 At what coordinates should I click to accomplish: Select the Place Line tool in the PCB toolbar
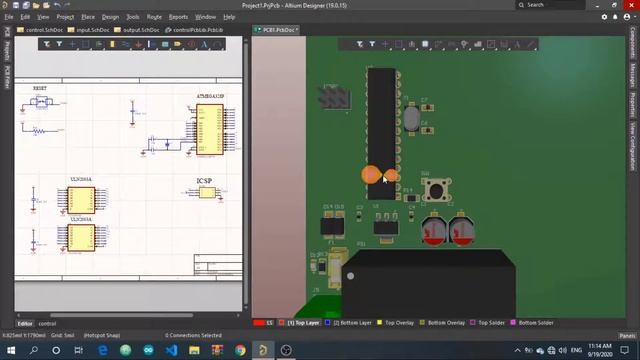pyautogui.click(x=531, y=44)
